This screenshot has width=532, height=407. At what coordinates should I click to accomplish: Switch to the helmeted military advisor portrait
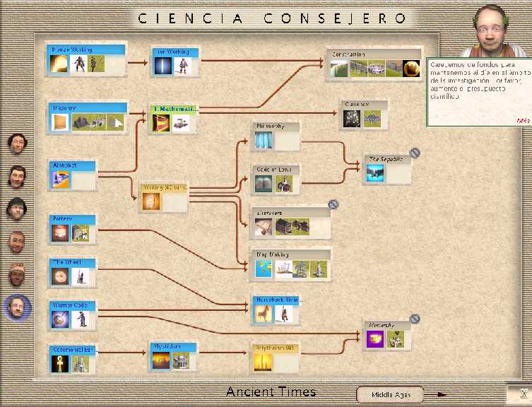tap(18, 209)
